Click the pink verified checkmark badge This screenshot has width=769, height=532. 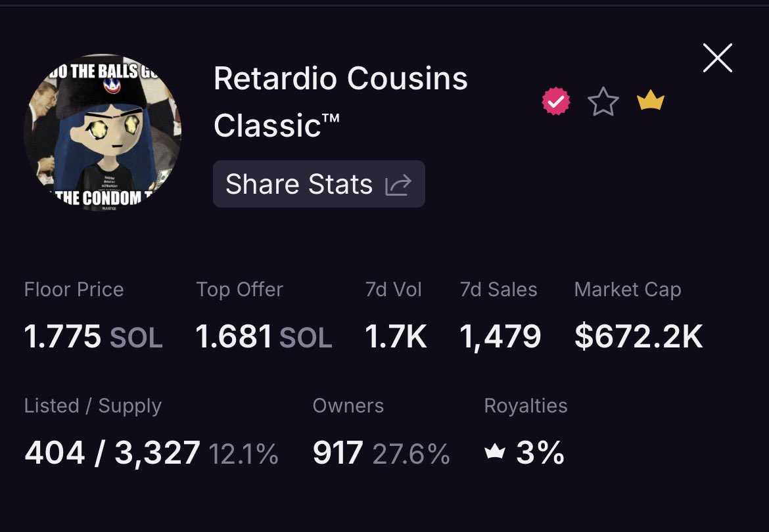click(555, 101)
